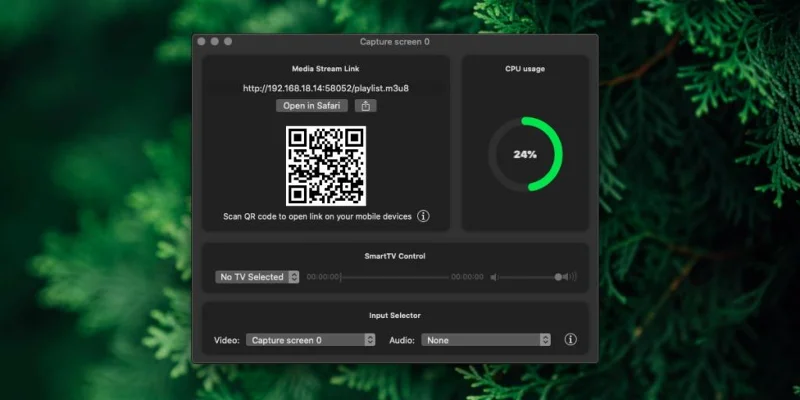Click the info icon in Input Selector
The height and width of the screenshot is (400, 800).
point(570,339)
